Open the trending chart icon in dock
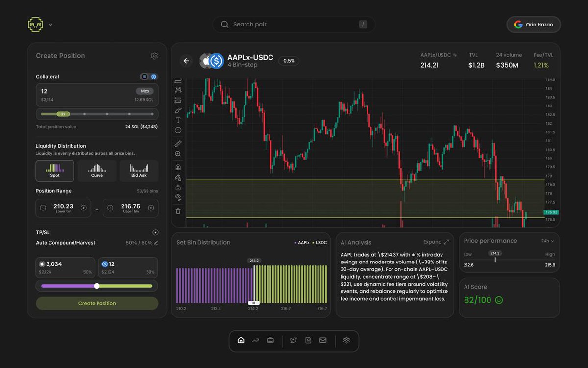588x368 pixels. coord(255,340)
